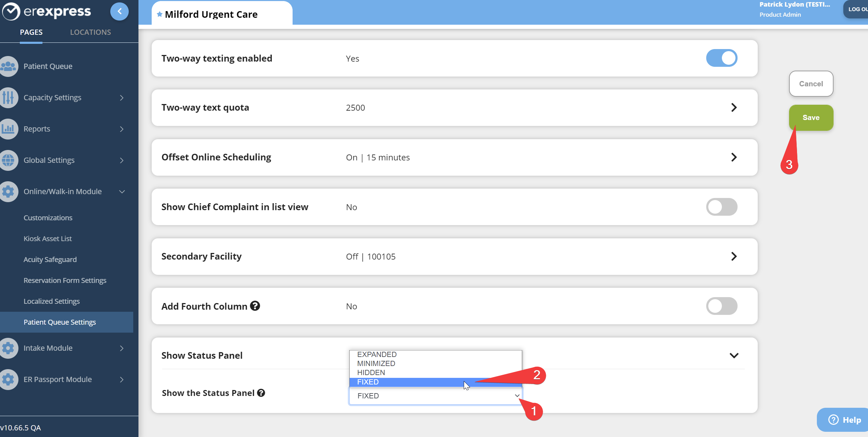The height and width of the screenshot is (437, 868).
Task: Switch to the LOCATIONS tab
Action: [90, 32]
